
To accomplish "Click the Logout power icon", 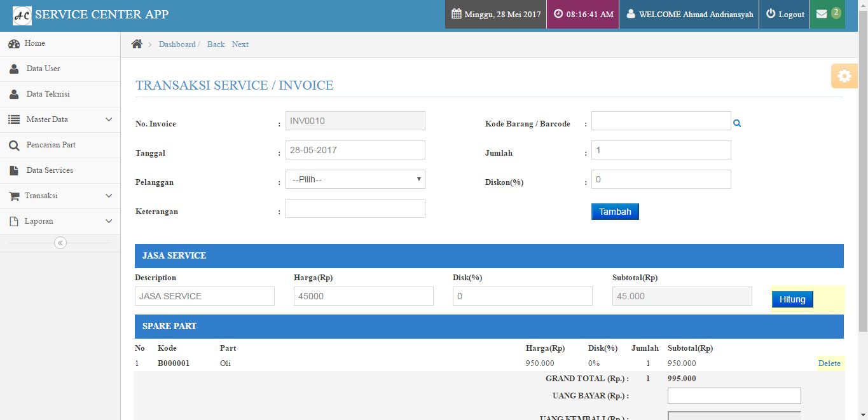I will [771, 15].
